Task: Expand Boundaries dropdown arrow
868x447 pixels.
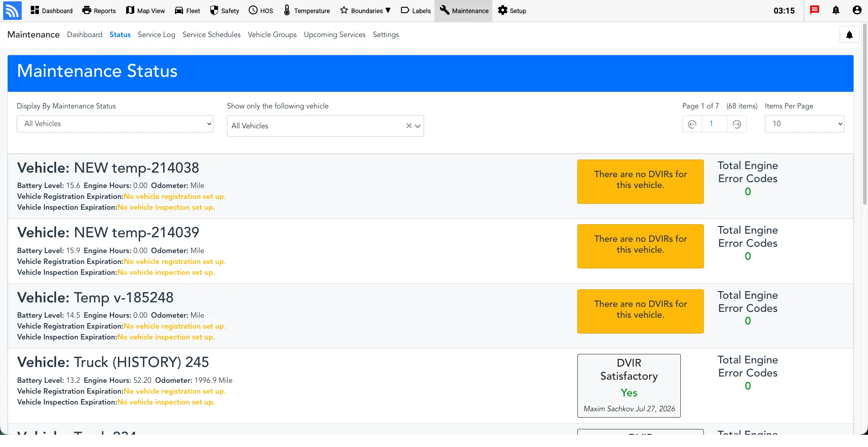Action: click(x=388, y=10)
